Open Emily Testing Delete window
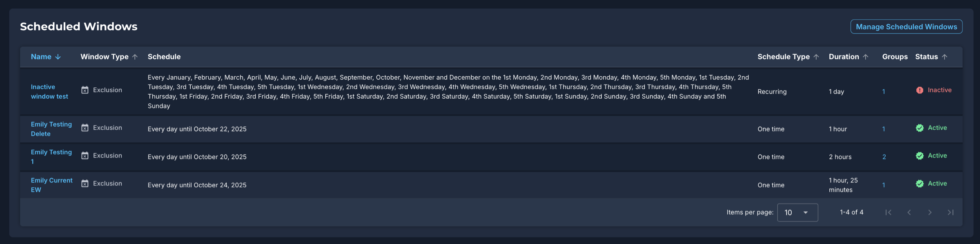This screenshot has width=980, height=244. coord(51,129)
